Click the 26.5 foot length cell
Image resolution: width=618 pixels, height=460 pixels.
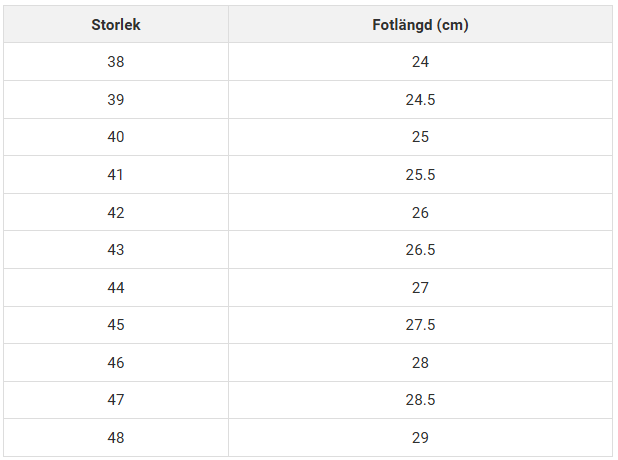click(420, 250)
